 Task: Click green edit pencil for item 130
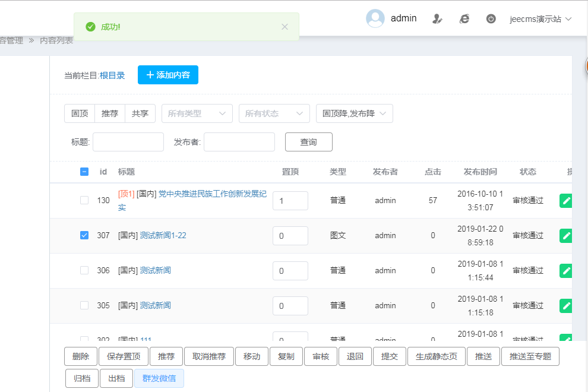pyautogui.click(x=566, y=201)
